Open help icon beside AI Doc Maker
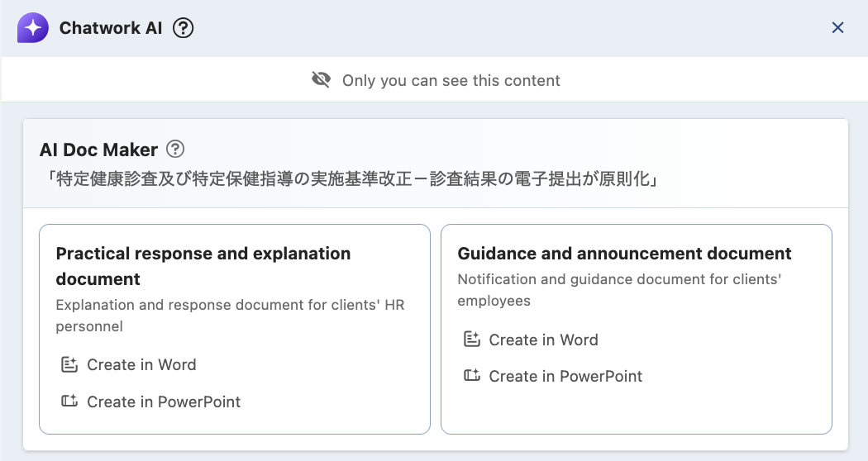The width and height of the screenshot is (868, 461). 175,149
